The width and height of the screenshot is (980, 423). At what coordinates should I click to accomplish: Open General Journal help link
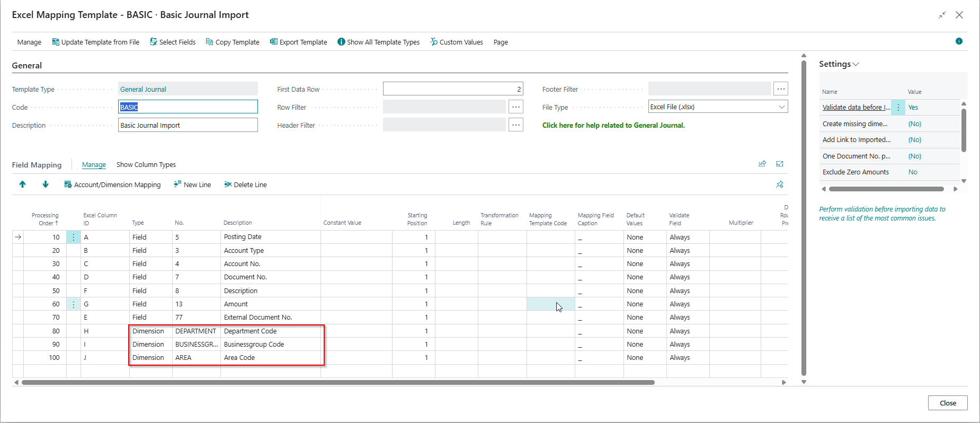click(613, 125)
